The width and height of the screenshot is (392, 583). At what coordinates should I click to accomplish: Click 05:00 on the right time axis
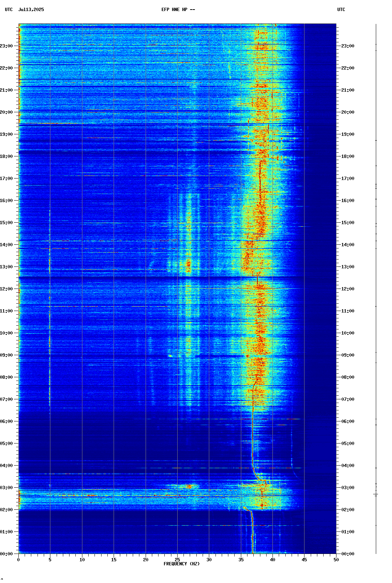click(x=348, y=444)
